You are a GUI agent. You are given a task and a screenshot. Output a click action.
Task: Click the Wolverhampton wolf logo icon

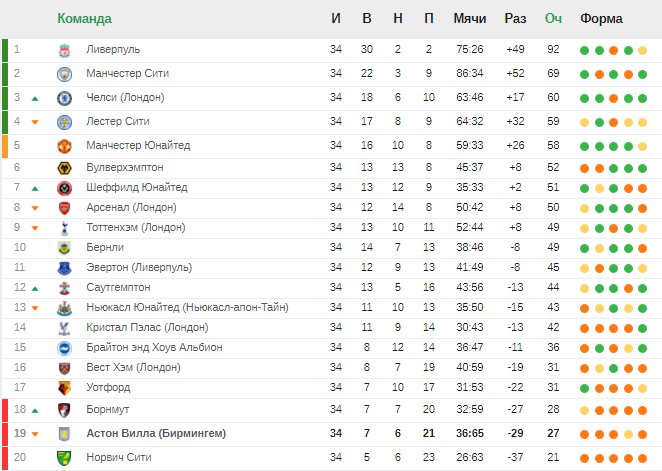[x=64, y=168]
